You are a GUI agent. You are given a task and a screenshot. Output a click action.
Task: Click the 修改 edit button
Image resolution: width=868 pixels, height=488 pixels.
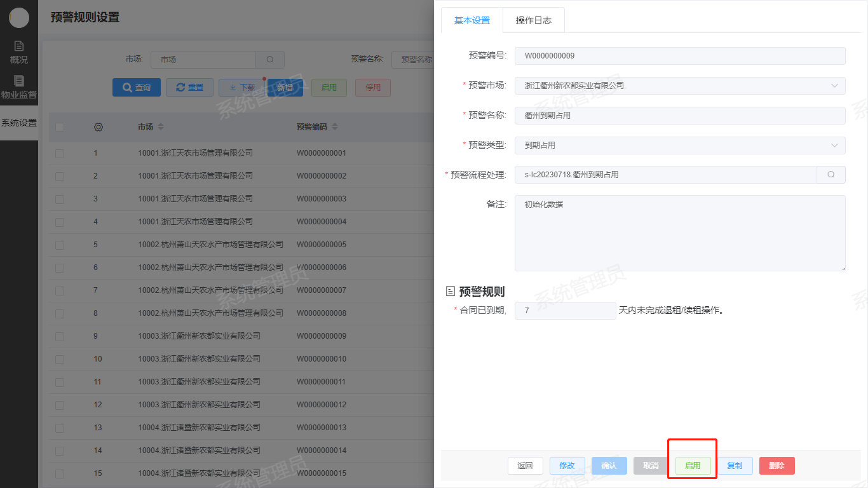[x=567, y=466]
